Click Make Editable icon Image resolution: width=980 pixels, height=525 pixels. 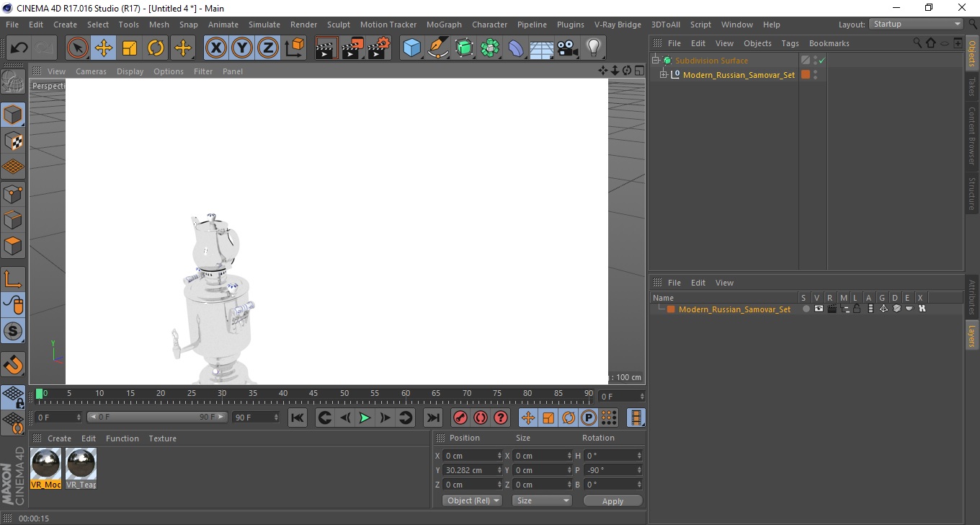(13, 82)
